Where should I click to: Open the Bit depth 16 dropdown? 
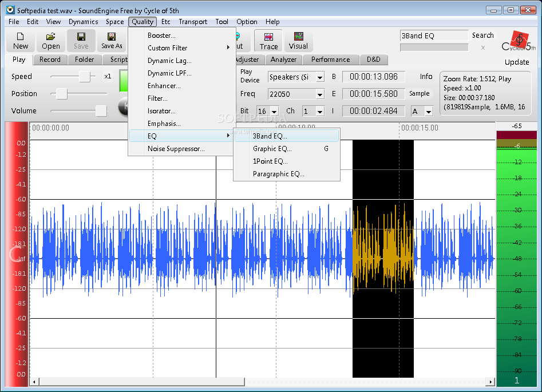click(x=275, y=112)
